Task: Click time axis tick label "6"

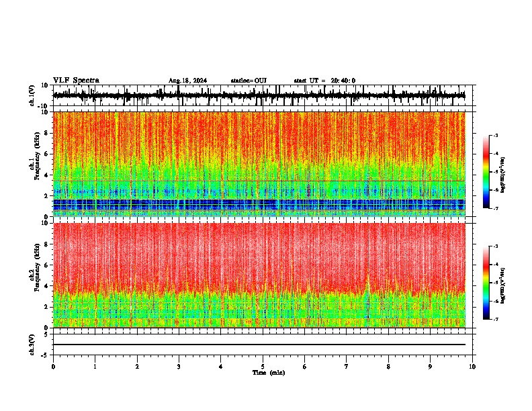Action: pyautogui.click(x=305, y=367)
